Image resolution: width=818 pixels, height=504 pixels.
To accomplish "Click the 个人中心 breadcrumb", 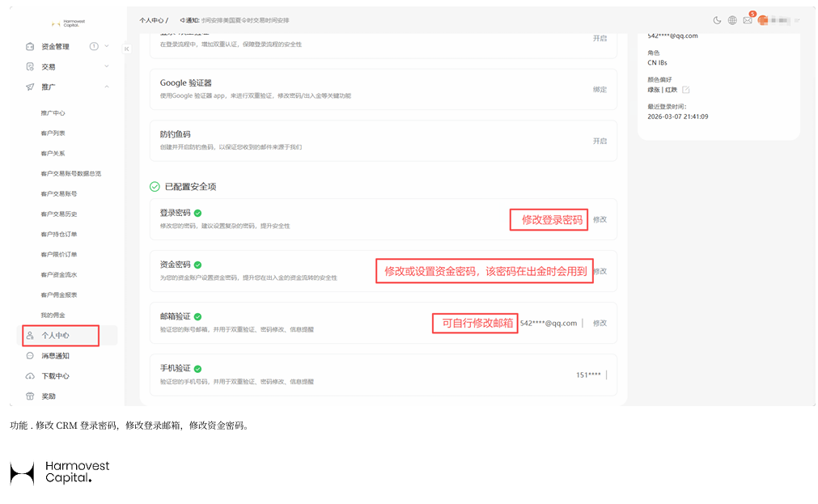I will point(151,20).
